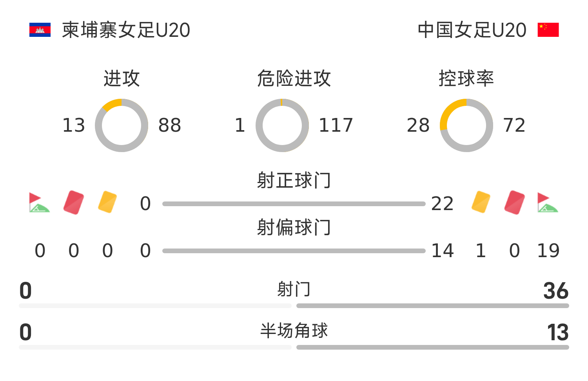Select the 危险进攻 label
The image size is (588, 381).
coord(294,78)
